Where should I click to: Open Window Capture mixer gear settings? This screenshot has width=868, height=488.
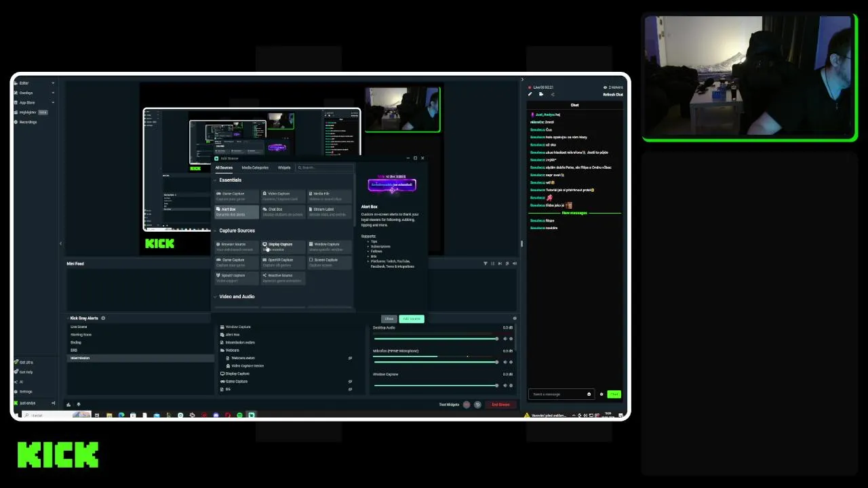pyautogui.click(x=511, y=386)
